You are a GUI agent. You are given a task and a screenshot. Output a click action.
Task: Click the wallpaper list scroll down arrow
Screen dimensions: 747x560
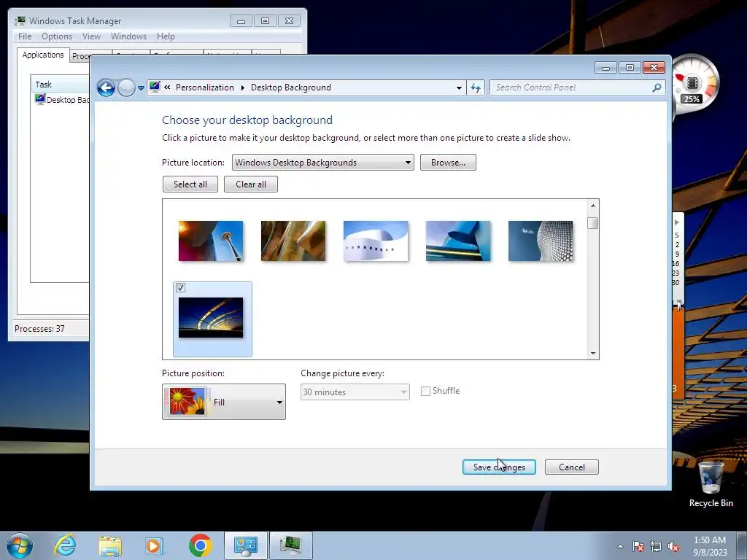tap(593, 354)
